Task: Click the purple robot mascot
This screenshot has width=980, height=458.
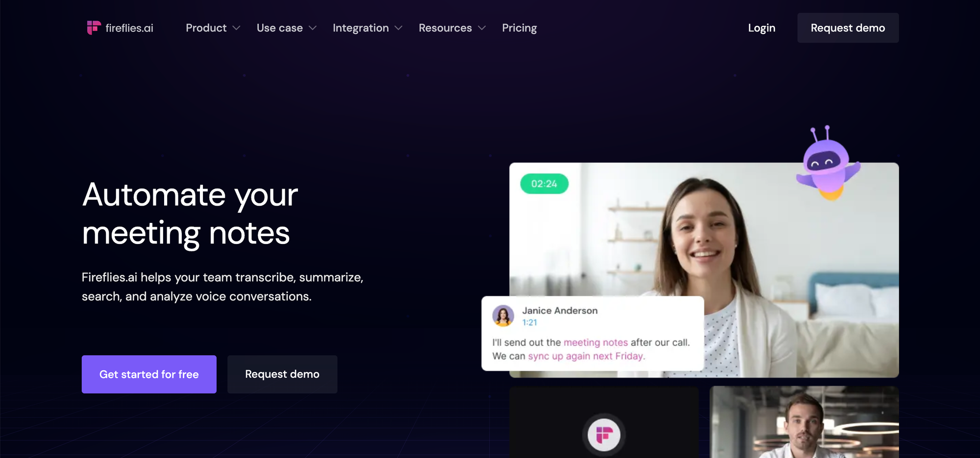Action: coord(828,163)
